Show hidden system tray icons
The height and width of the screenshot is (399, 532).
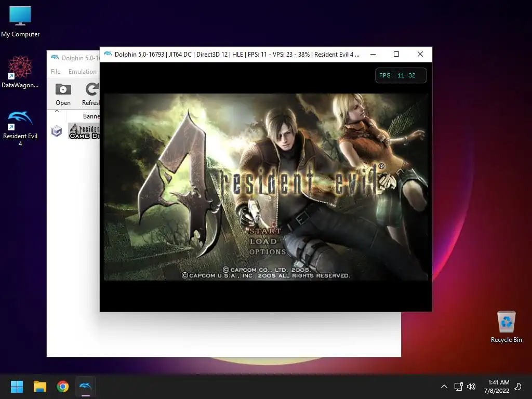[x=444, y=387]
